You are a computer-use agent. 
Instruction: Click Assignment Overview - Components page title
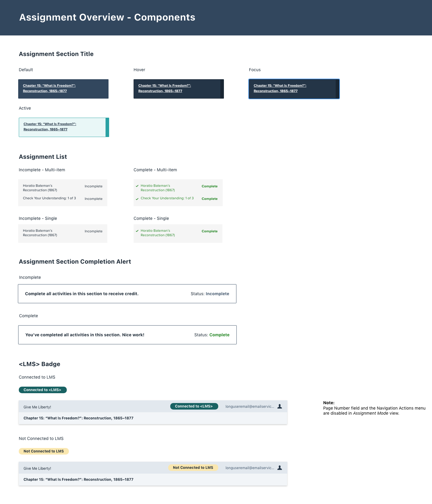point(107,17)
